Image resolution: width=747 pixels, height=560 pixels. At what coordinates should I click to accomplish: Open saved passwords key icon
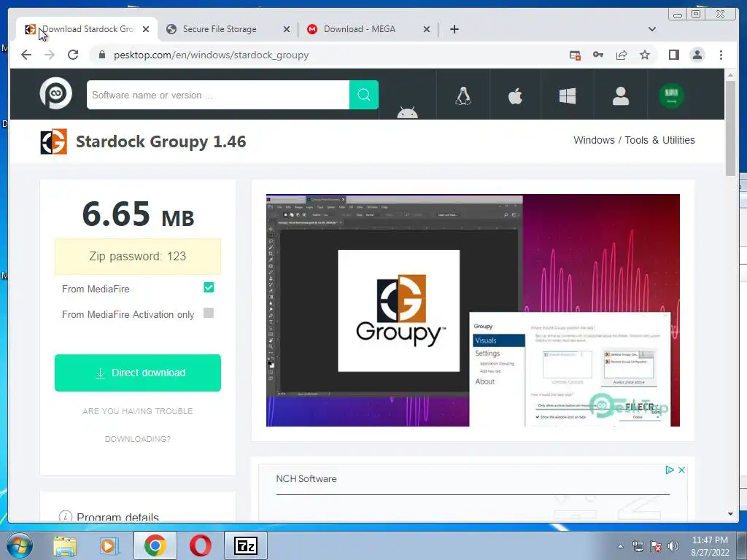[x=598, y=55]
